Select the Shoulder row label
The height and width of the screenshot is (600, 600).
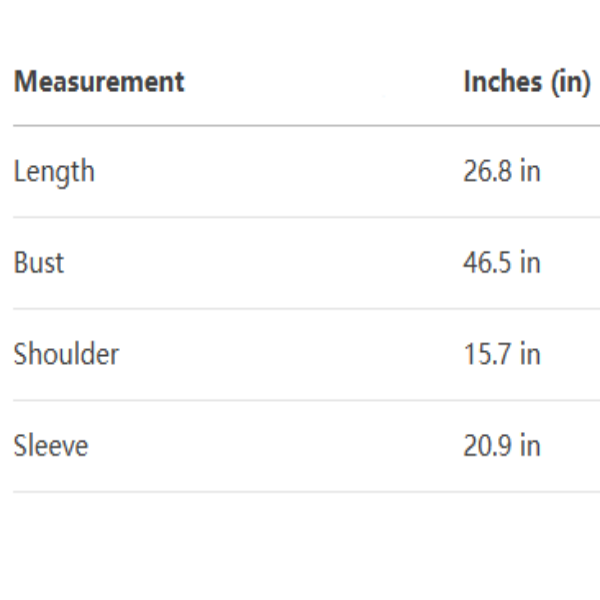coord(65,354)
